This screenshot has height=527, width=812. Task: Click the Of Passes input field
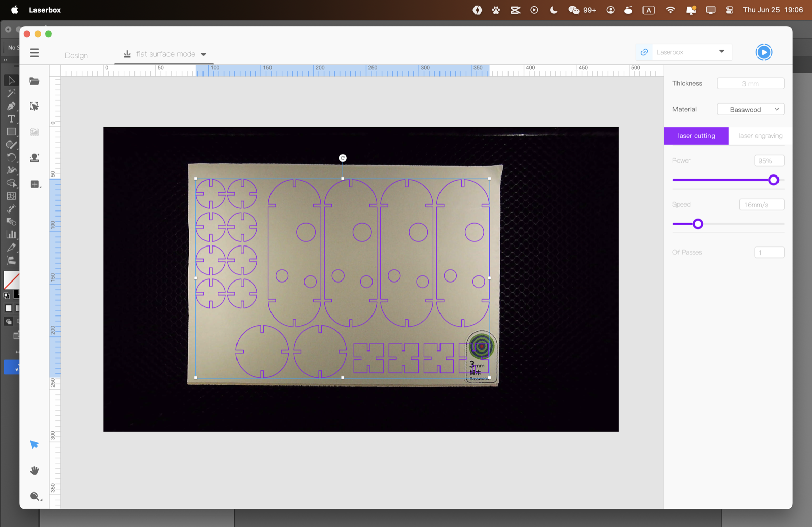coord(769,252)
